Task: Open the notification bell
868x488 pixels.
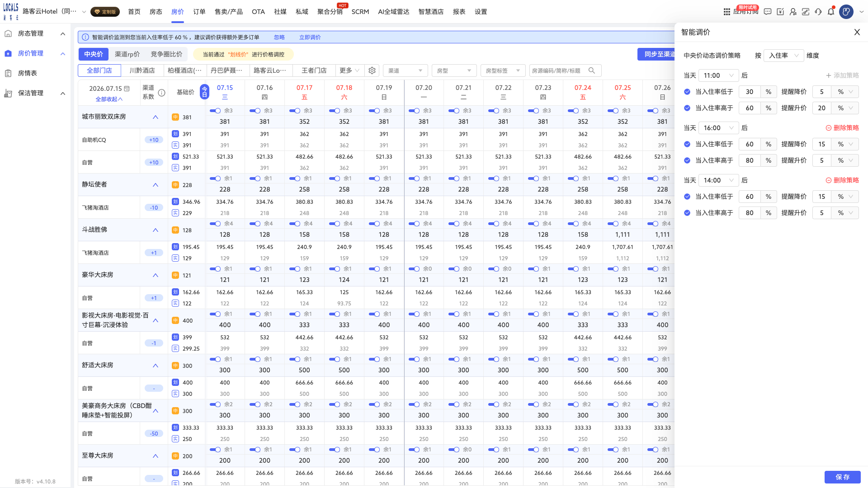Action: pos(831,12)
